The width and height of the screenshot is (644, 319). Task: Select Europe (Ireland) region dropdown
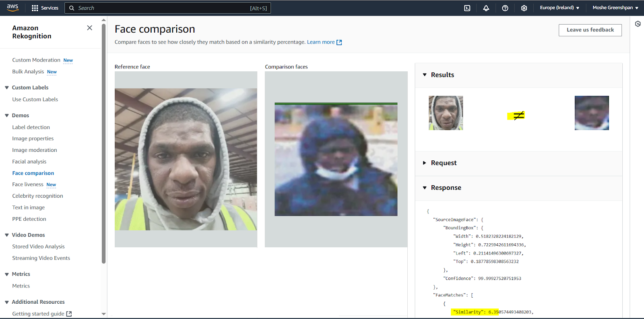[x=559, y=8]
